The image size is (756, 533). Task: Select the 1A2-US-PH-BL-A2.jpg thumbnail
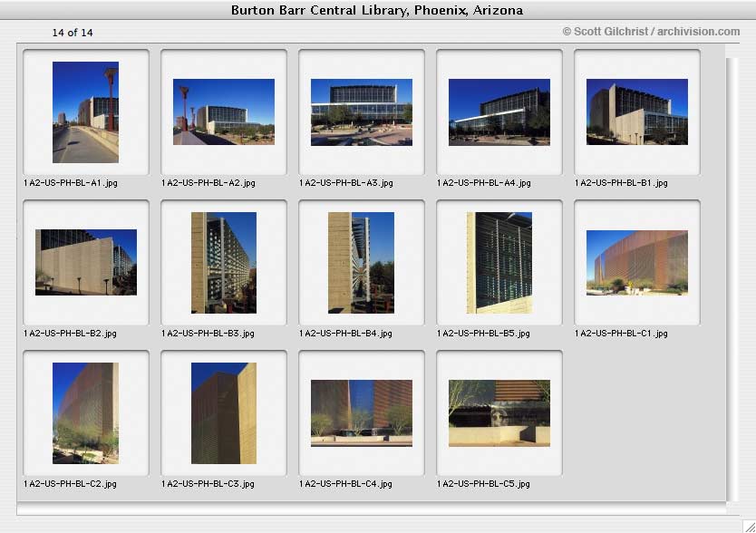coord(224,111)
